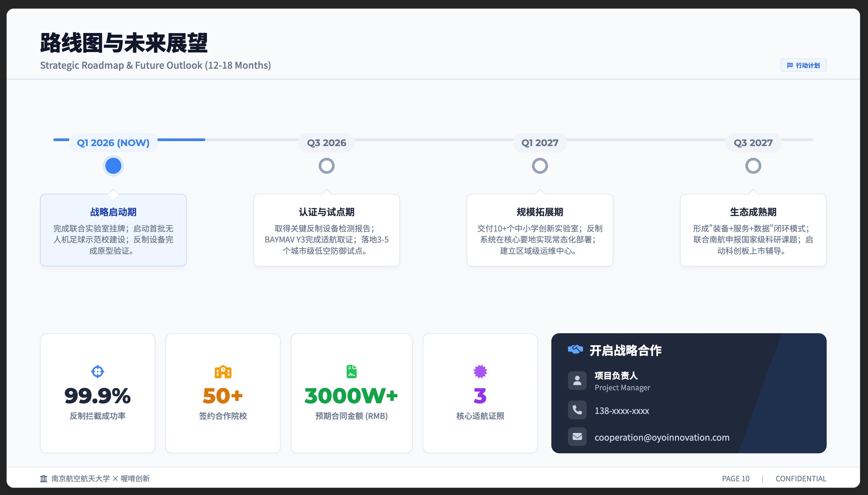Image resolution: width=868 pixels, height=495 pixels.
Task: Click the orange school building icon
Action: [x=223, y=372]
